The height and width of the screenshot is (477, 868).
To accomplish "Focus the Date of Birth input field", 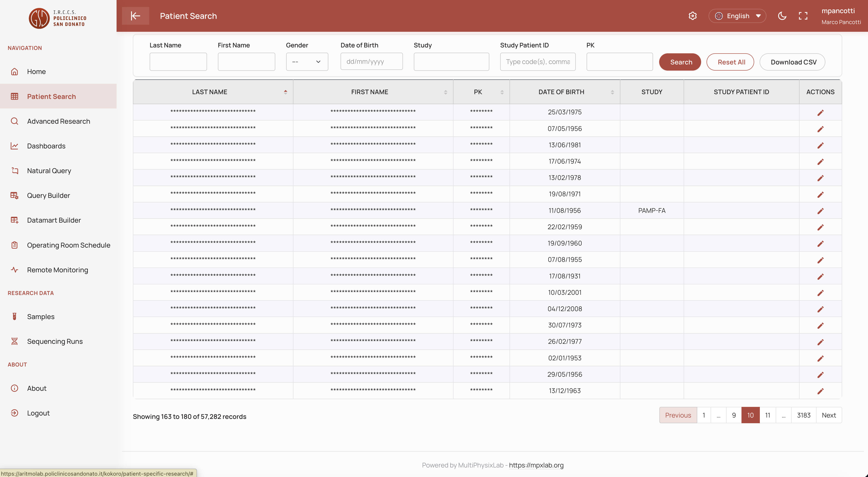I will point(372,61).
